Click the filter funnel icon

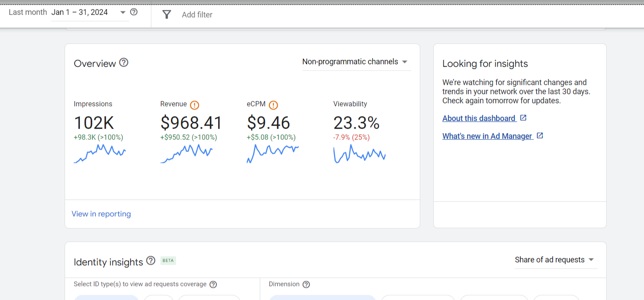click(x=167, y=15)
